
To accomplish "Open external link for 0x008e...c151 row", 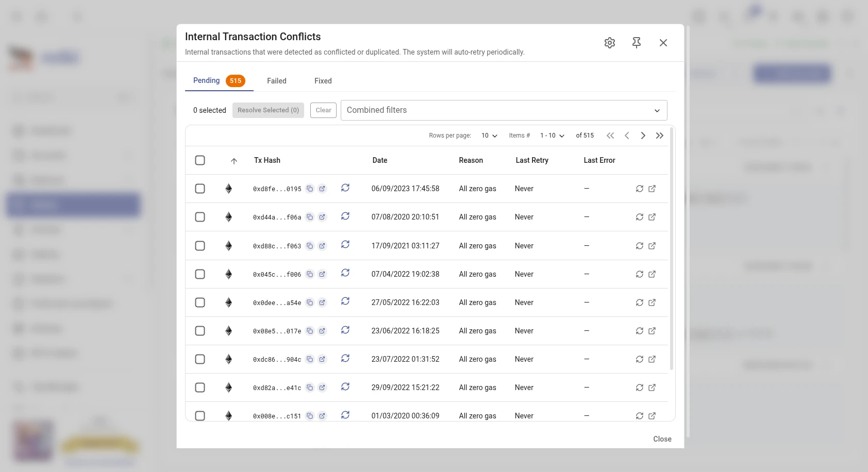I will (x=652, y=416).
